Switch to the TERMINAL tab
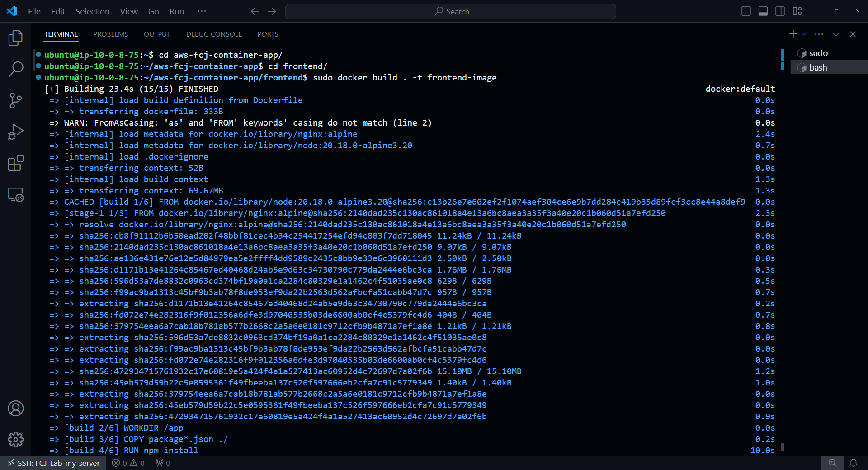 click(61, 34)
